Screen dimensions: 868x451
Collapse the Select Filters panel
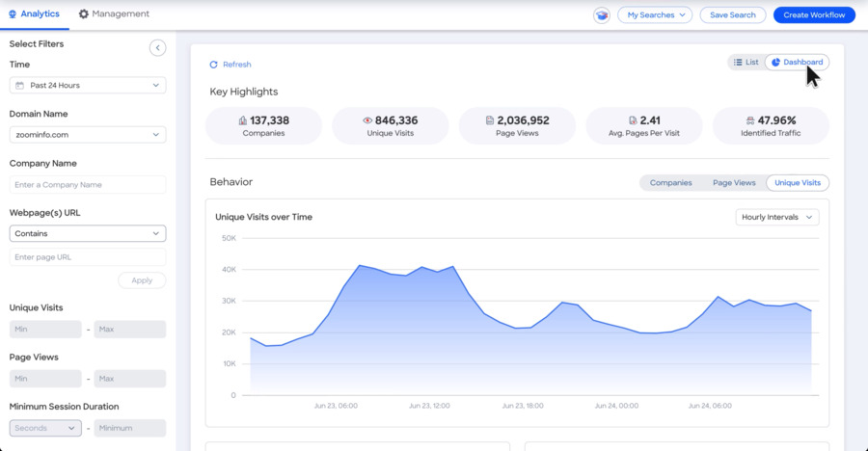(158, 47)
